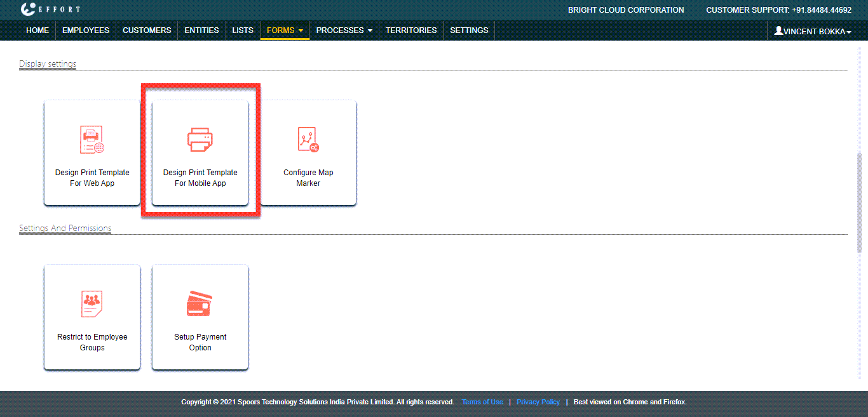Image resolution: width=868 pixels, height=417 pixels.
Task: Open the Privacy Policy link
Action: coord(538,402)
